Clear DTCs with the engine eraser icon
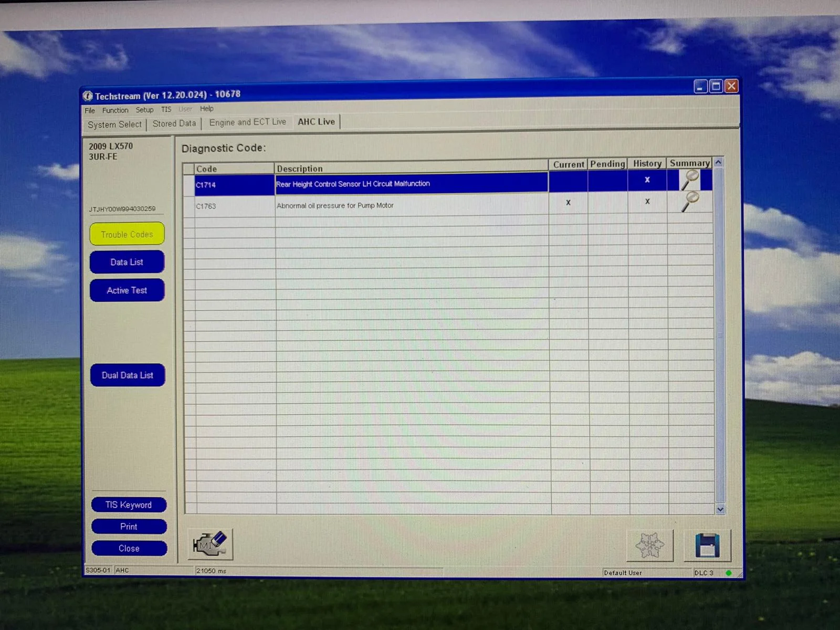 (x=210, y=544)
